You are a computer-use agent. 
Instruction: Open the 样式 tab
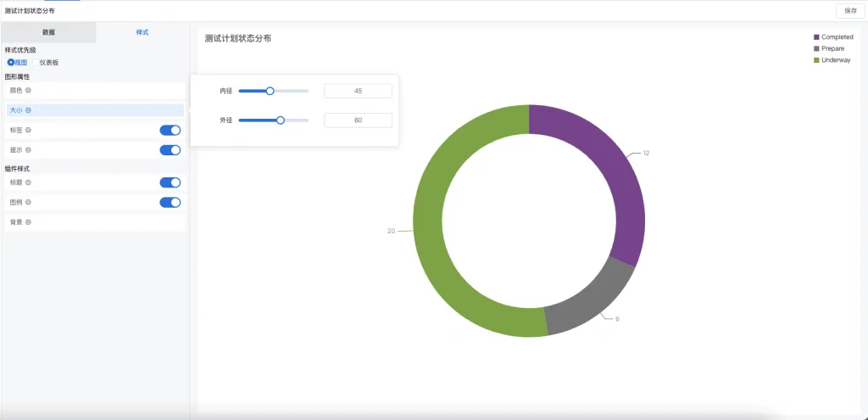142,32
